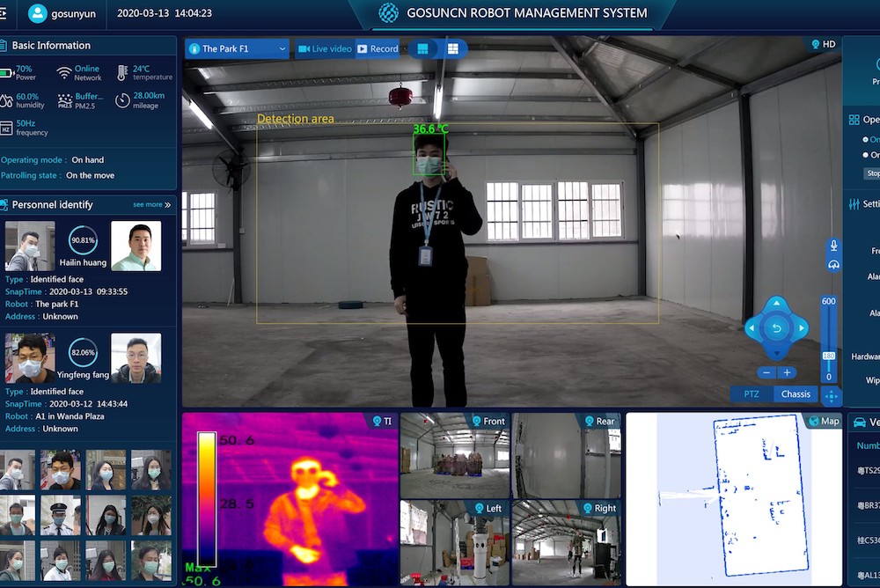880x588 pixels.
Task: Open The Park F1 camera dropdown
Action: (236, 49)
